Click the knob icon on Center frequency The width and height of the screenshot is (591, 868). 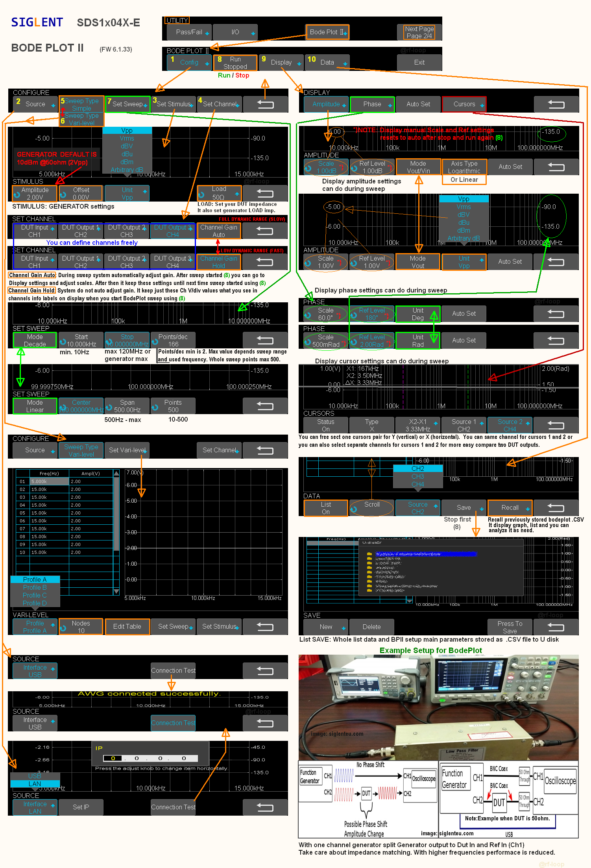pos(63,407)
